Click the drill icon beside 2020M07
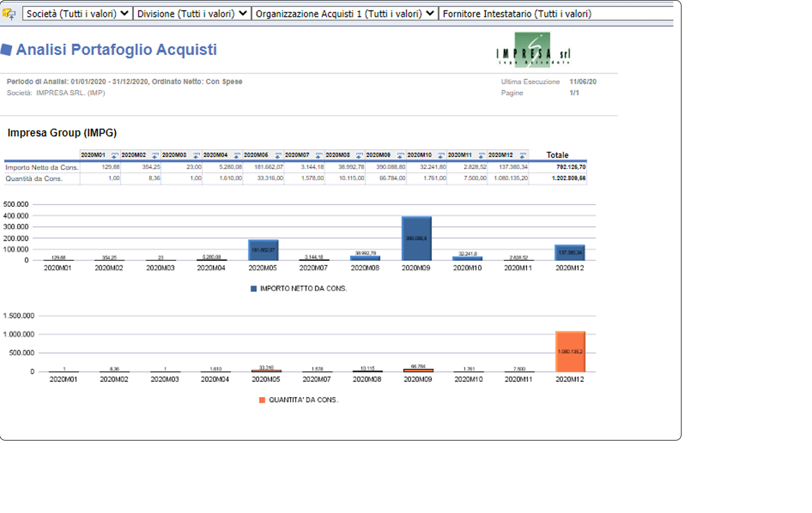Screen dimensions: 812x513 pyautogui.click(x=318, y=155)
